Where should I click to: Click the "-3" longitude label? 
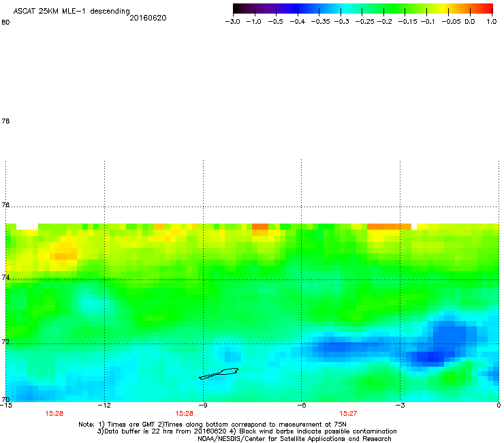click(400, 406)
